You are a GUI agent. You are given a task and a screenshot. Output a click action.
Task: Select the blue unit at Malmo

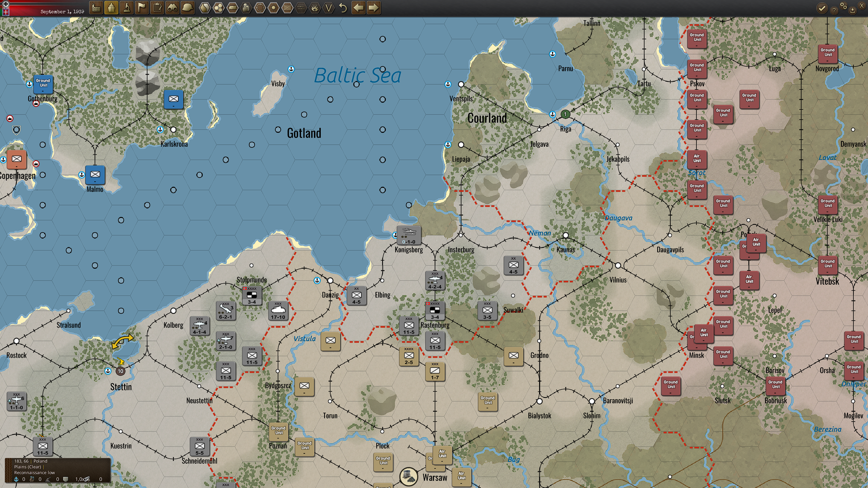tap(95, 175)
